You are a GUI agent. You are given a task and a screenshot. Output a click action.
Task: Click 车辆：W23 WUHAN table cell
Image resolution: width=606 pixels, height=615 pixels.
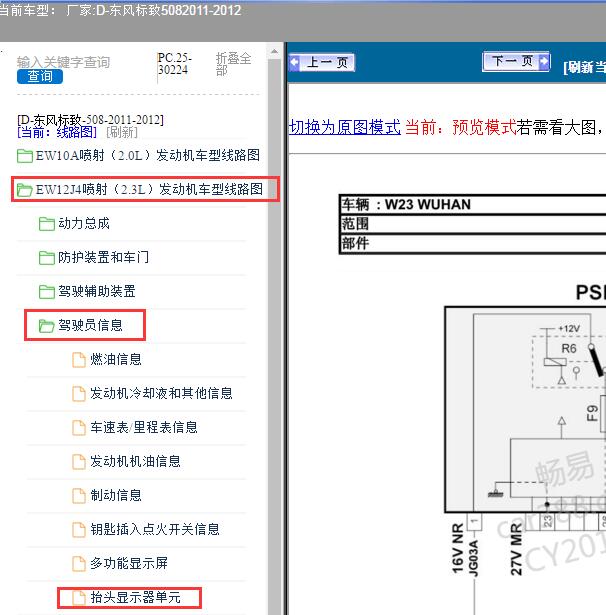[473, 204]
